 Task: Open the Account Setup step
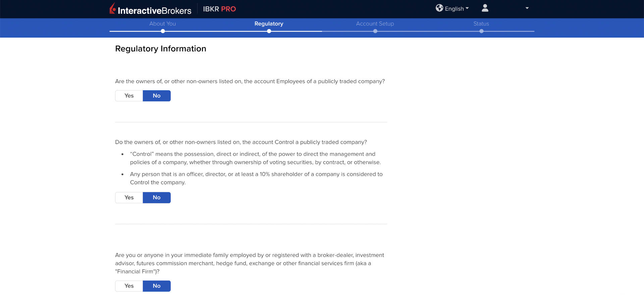click(x=375, y=24)
